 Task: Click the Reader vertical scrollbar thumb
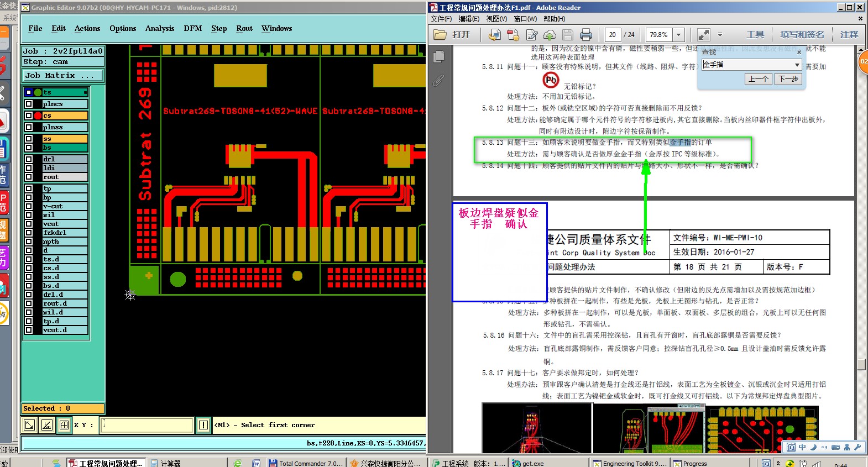click(861, 364)
